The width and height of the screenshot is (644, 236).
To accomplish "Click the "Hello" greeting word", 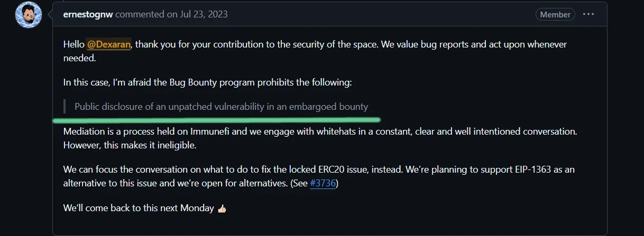I will [x=73, y=44].
